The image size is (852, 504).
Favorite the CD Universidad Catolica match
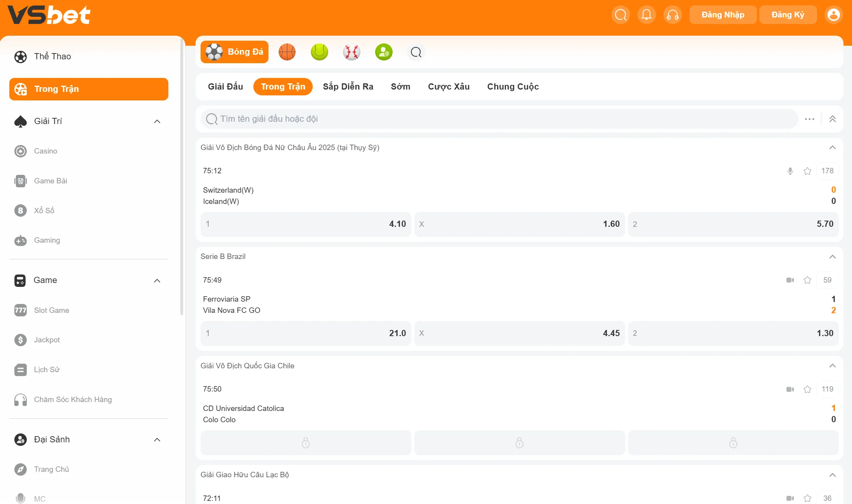807,389
